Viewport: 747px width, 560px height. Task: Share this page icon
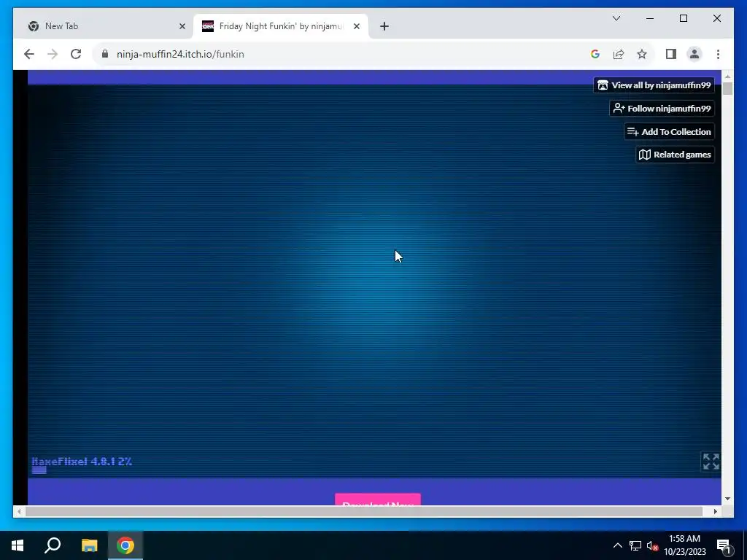pyautogui.click(x=619, y=54)
